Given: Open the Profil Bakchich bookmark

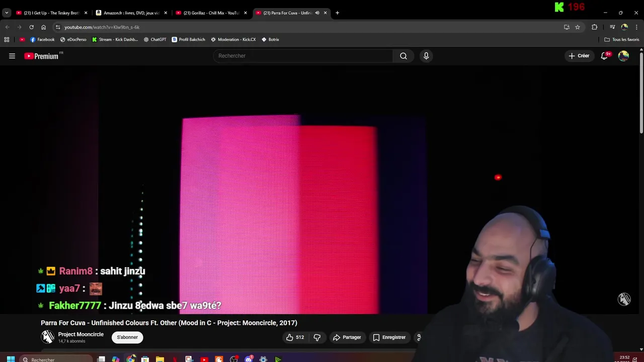Looking at the screenshot, I should (188, 39).
